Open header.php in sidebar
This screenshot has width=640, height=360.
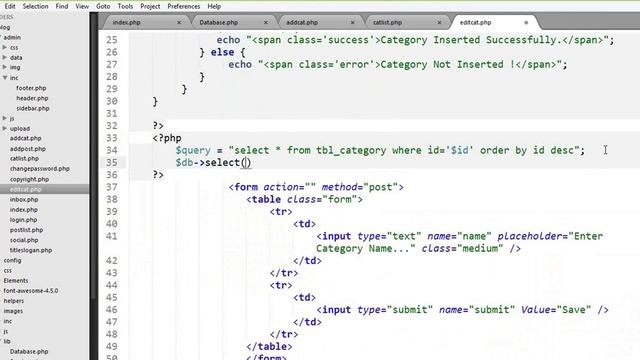click(32, 98)
